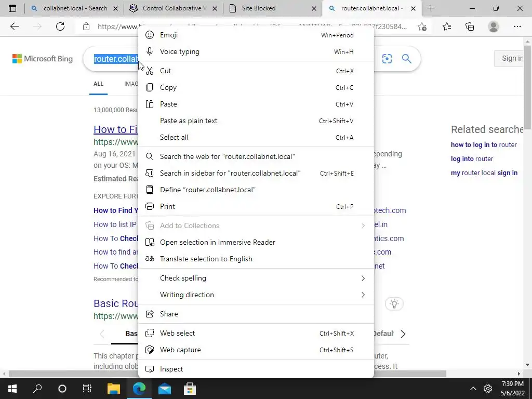The height and width of the screenshot is (399, 532).
Task: Start Web capture from context menu
Action: point(256,350)
